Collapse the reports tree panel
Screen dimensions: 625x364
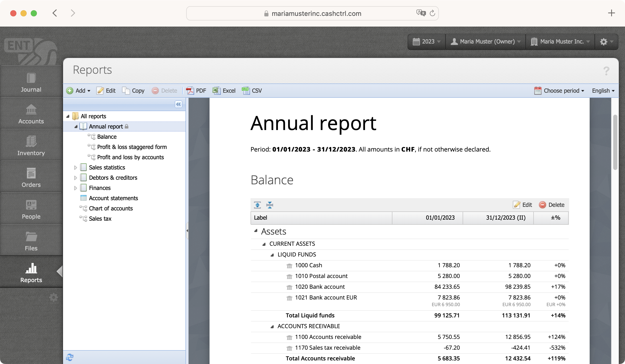coord(179,104)
